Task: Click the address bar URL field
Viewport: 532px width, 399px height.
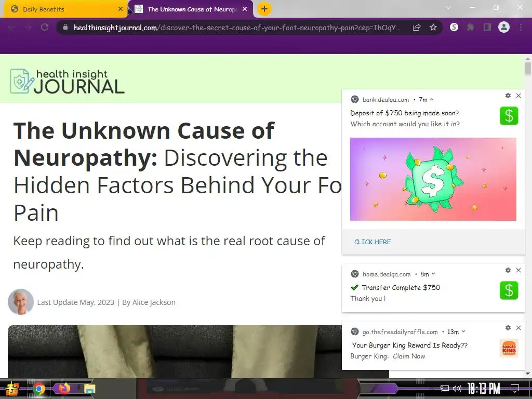Action: coord(237,28)
